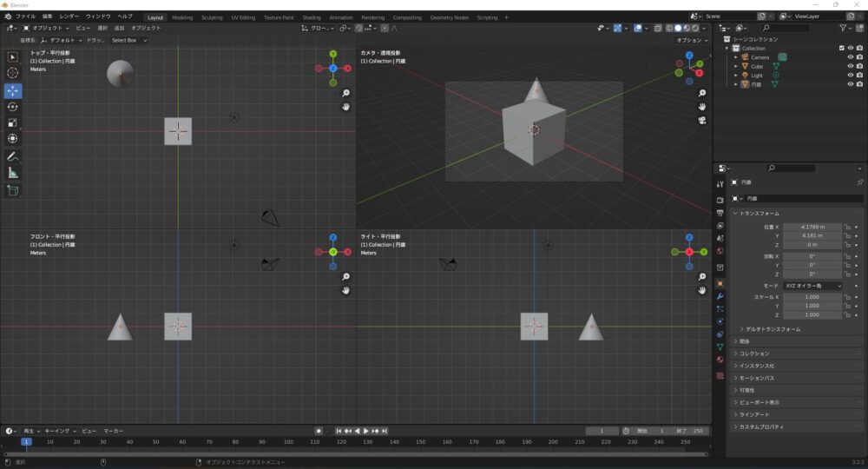The width and height of the screenshot is (868, 469).
Task: Select the Select Box tool in toolbar
Action: (x=12, y=57)
